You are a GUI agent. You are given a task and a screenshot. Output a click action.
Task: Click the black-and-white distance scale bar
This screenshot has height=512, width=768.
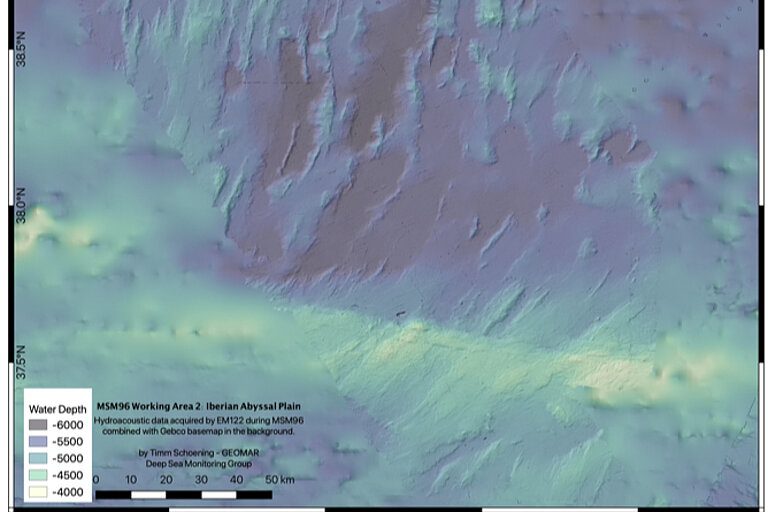click(x=184, y=495)
